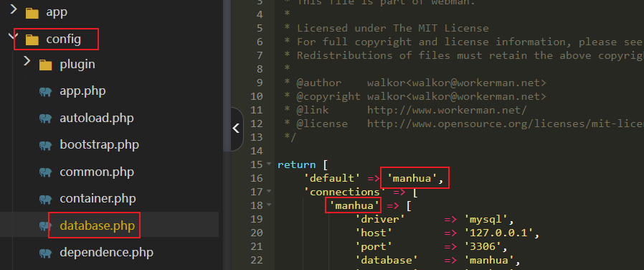Open the app folder
The width and height of the screenshot is (644, 270).
tap(57, 13)
